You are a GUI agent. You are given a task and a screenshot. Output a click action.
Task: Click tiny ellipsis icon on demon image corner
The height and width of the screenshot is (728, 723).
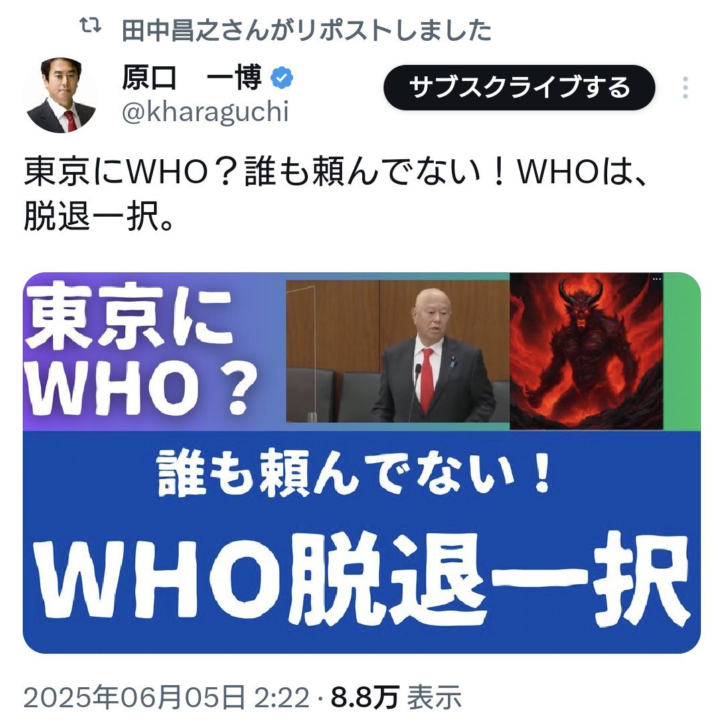click(657, 279)
